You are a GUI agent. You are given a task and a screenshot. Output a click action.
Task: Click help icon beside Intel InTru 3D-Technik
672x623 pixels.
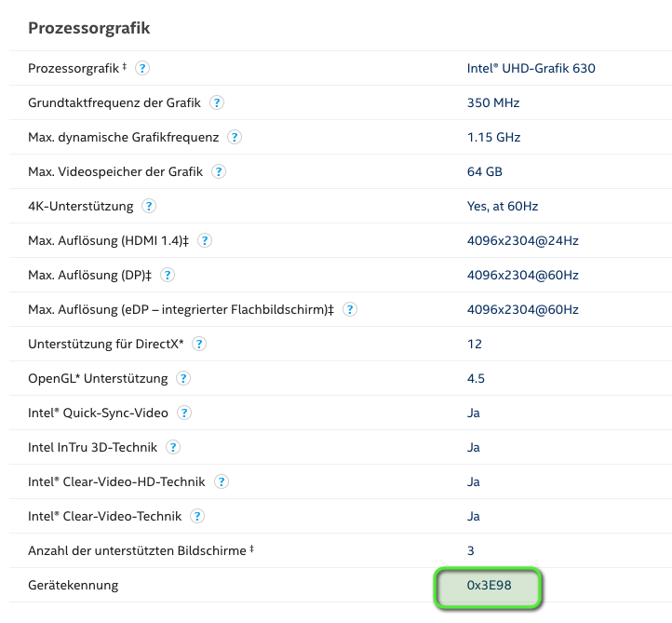173,447
